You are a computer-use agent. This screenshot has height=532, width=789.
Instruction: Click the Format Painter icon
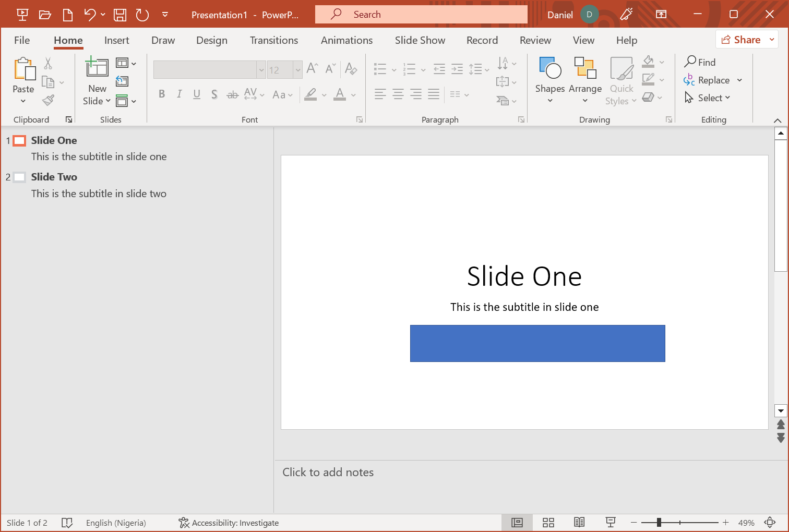coord(49,100)
